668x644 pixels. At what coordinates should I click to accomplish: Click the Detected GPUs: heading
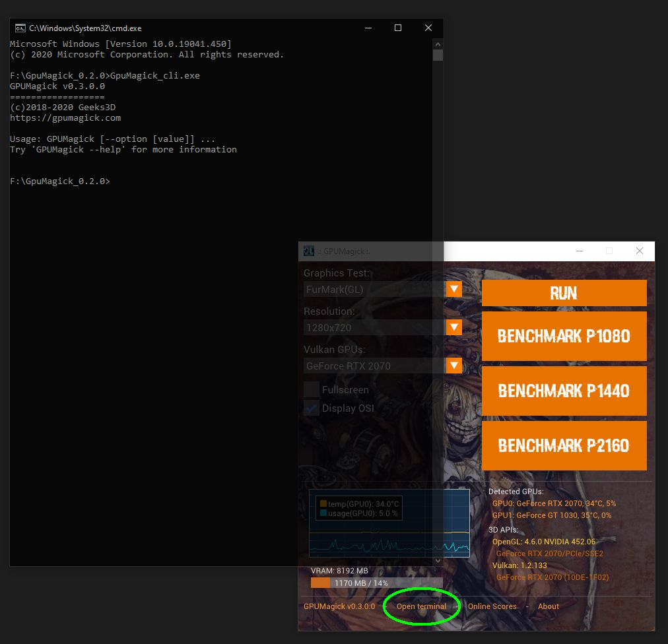click(x=516, y=491)
